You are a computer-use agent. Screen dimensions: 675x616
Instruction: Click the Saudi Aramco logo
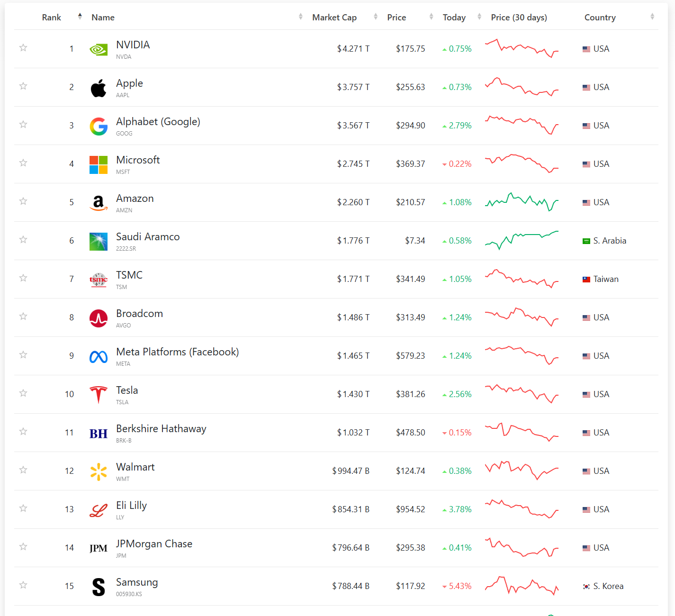click(99, 241)
